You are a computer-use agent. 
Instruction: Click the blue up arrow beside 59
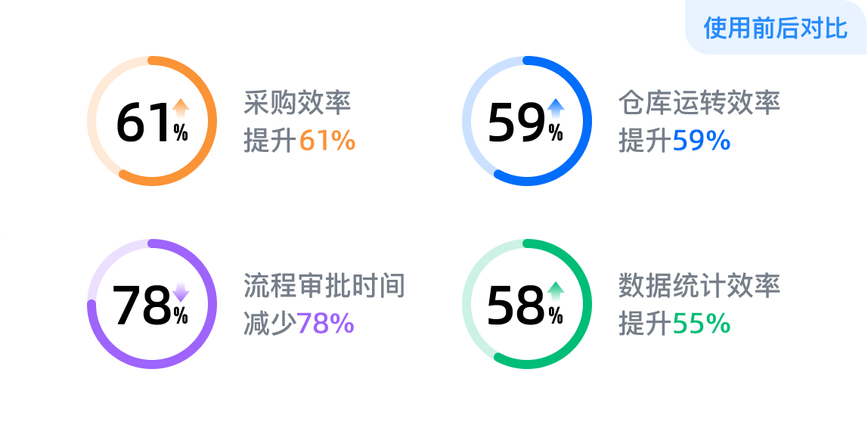pos(555,109)
